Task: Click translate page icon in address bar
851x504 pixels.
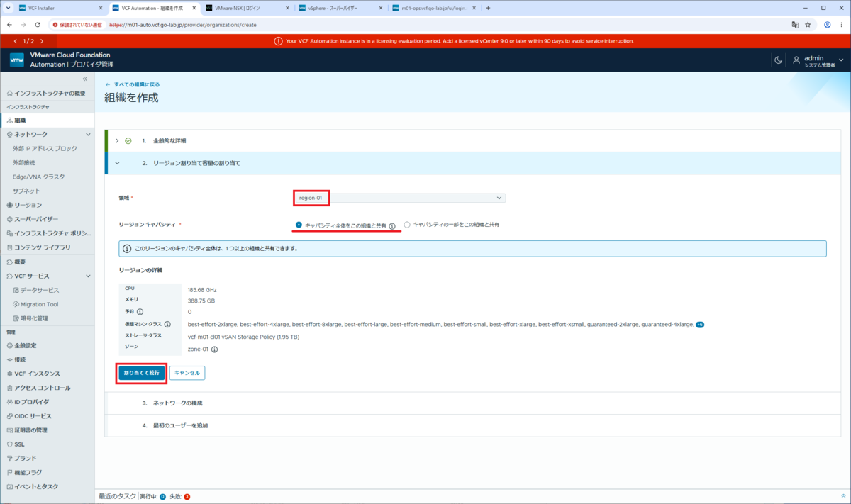Action: [794, 24]
